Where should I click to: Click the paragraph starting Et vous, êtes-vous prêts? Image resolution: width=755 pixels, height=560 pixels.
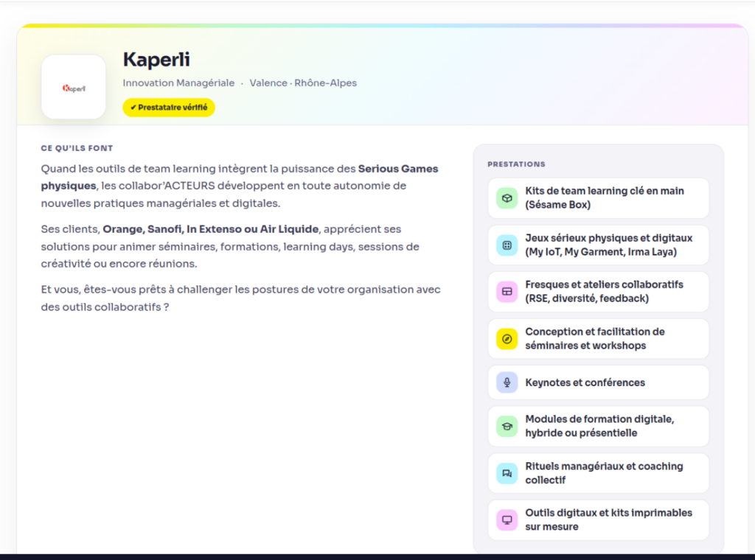click(x=241, y=298)
